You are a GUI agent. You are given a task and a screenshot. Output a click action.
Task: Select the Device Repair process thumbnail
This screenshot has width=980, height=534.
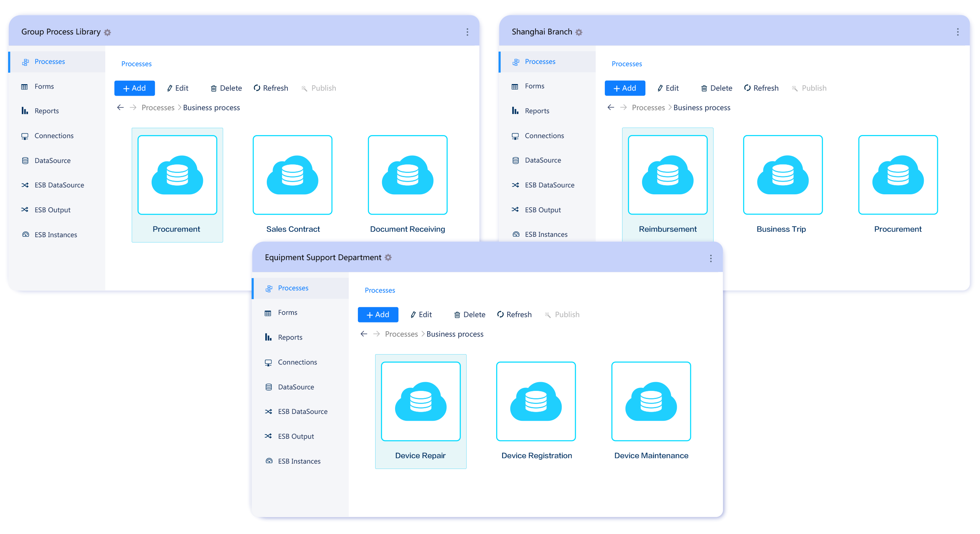[421, 411]
